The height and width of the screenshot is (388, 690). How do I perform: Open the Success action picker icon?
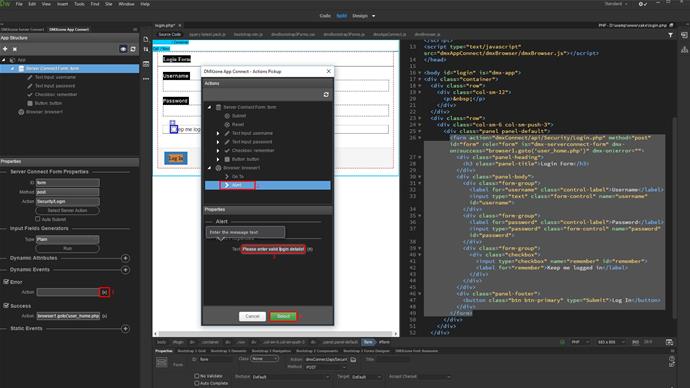[x=104, y=316]
